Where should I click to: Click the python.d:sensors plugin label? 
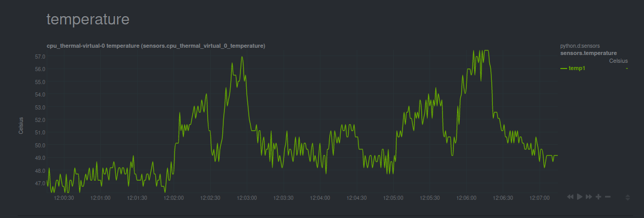580,46
